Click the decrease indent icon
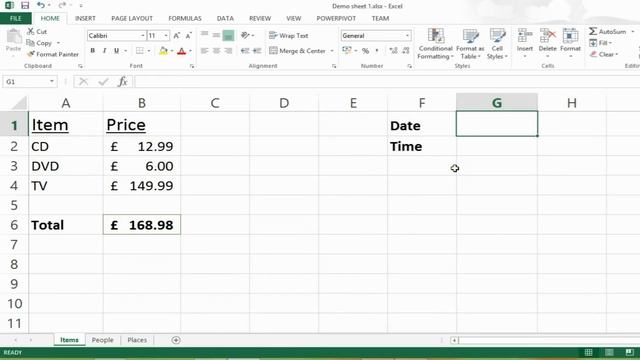Viewport: 640px width, 360px height. [245, 51]
